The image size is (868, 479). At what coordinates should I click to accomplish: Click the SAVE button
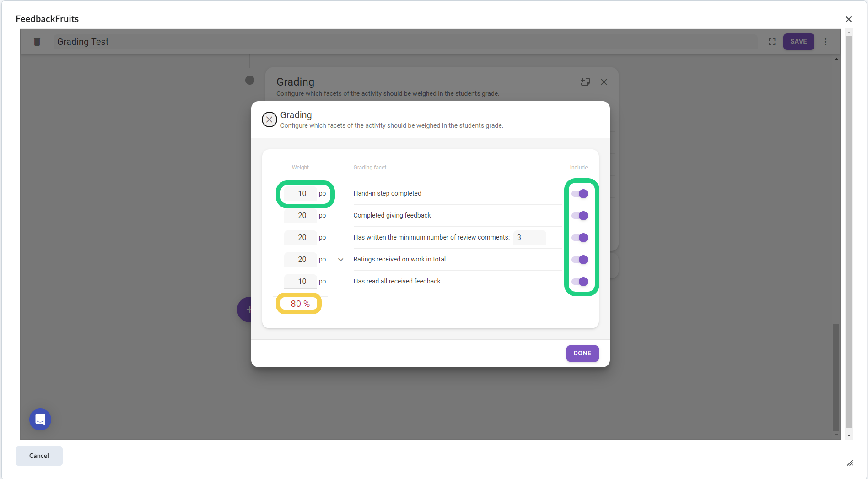tap(798, 42)
